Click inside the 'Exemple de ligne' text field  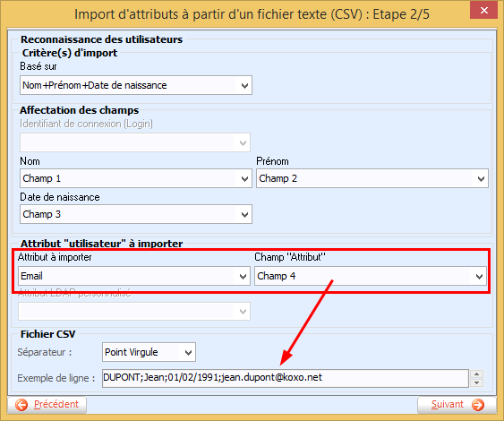tap(285, 378)
